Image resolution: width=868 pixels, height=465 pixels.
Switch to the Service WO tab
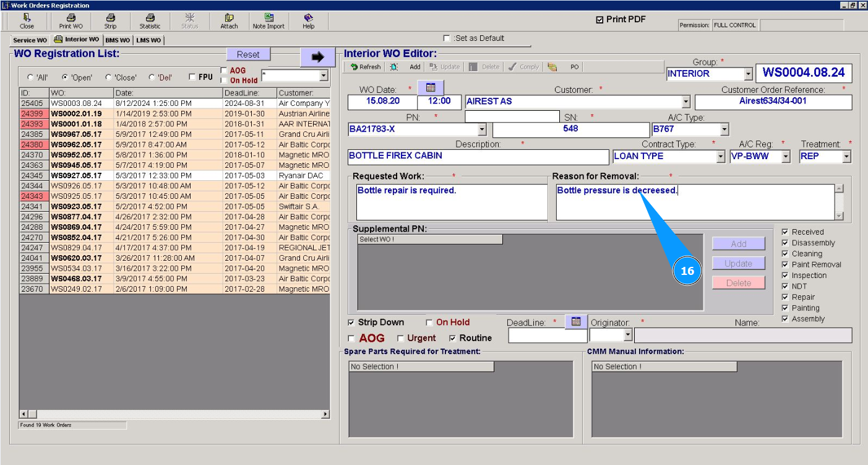pos(30,40)
